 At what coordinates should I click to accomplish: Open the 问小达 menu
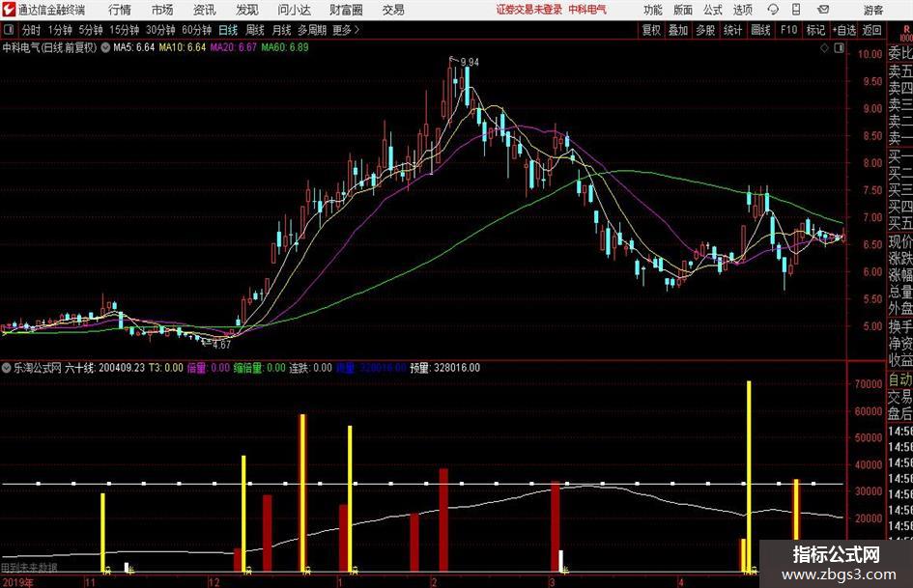pyautogui.click(x=294, y=10)
